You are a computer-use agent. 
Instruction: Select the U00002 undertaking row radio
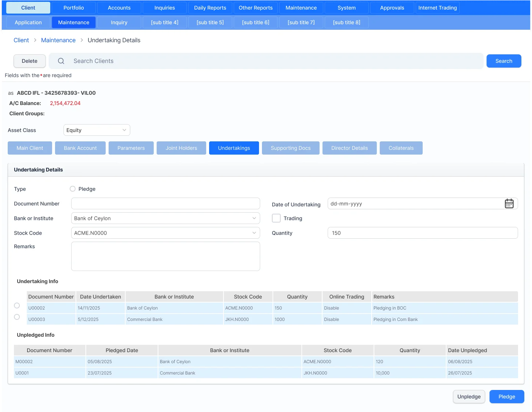pos(17,306)
